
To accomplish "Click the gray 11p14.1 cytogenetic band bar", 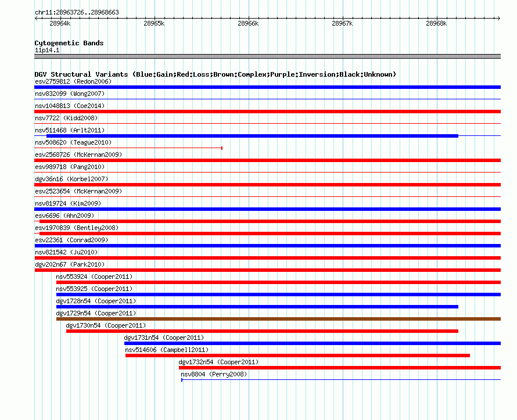I will click(x=267, y=56).
